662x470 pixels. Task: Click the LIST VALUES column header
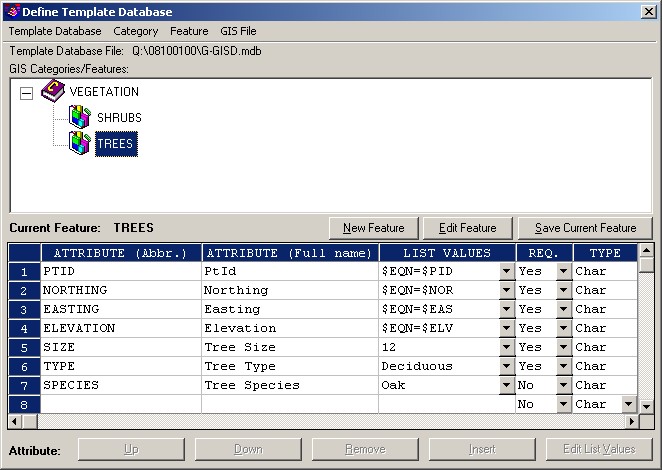pos(447,253)
